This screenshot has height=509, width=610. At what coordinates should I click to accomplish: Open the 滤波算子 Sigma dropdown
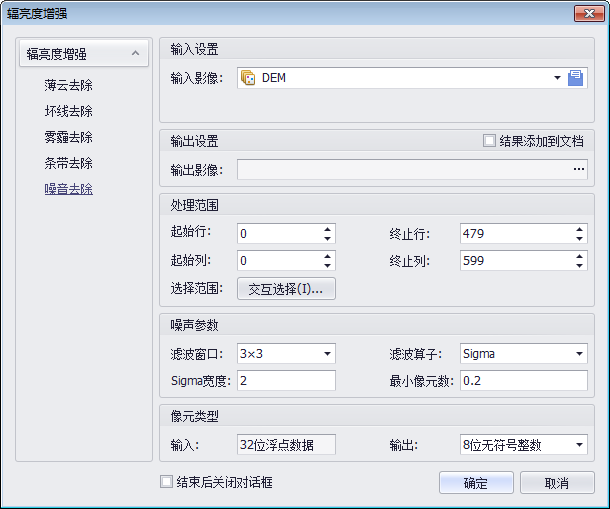[x=579, y=353]
